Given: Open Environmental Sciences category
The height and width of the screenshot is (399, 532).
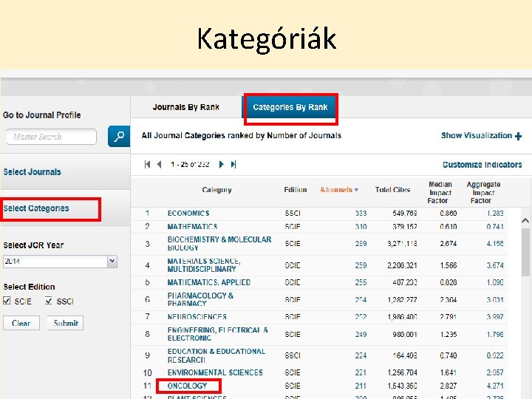Looking at the screenshot, I should (215, 372).
